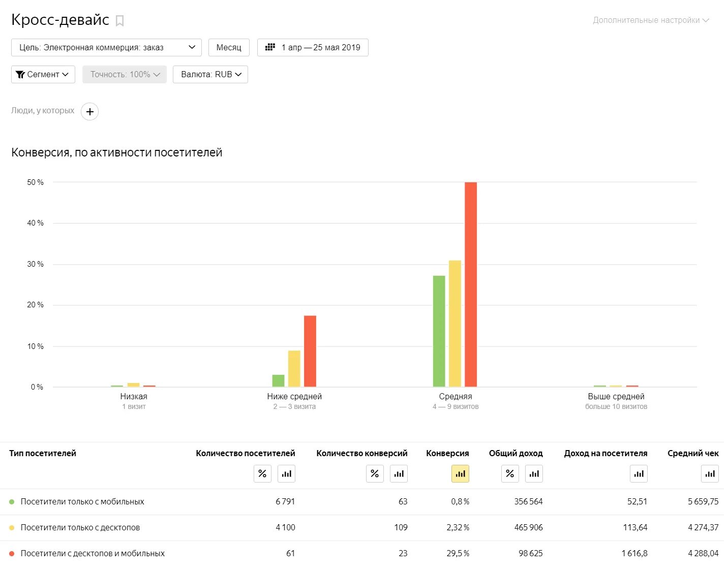Click the Люди, у которых label

point(43,111)
